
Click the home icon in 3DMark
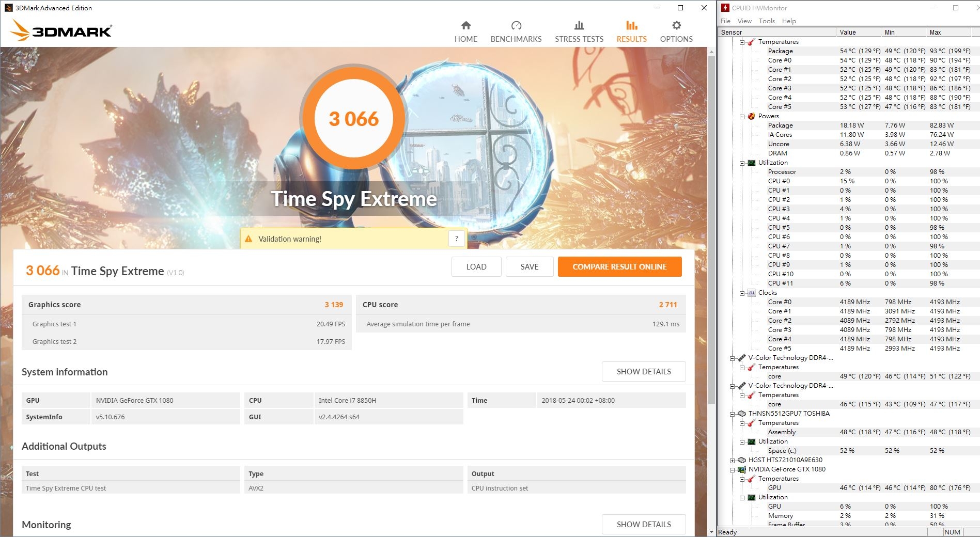pyautogui.click(x=466, y=25)
